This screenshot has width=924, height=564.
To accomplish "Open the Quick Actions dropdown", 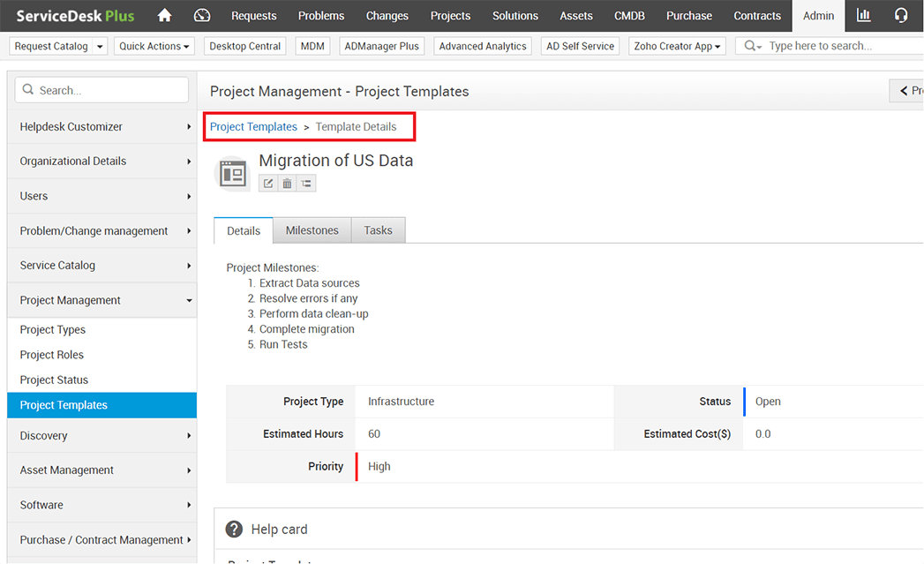I will [x=154, y=45].
